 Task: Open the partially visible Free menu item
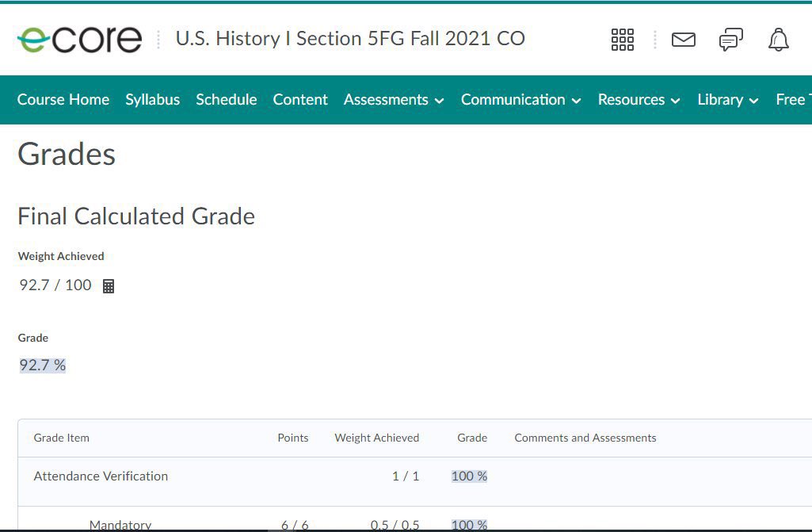pyautogui.click(x=793, y=100)
